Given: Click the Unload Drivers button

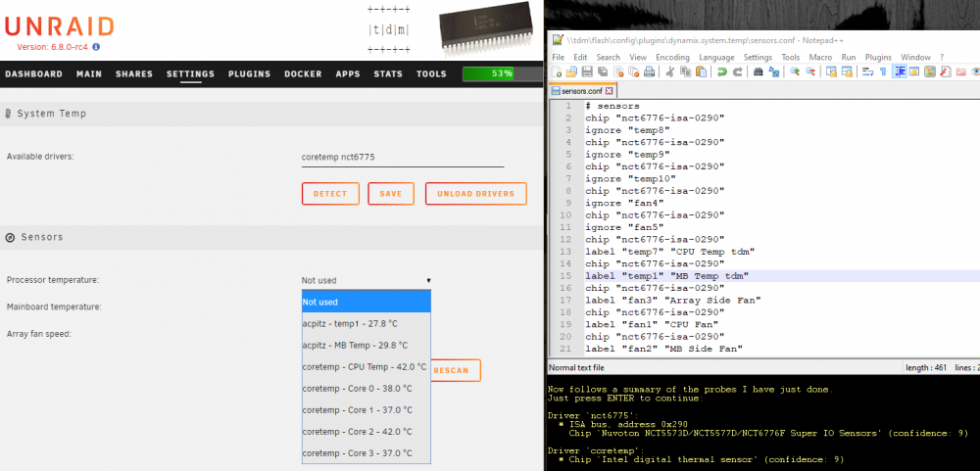Looking at the screenshot, I should (x=476, y=194).
